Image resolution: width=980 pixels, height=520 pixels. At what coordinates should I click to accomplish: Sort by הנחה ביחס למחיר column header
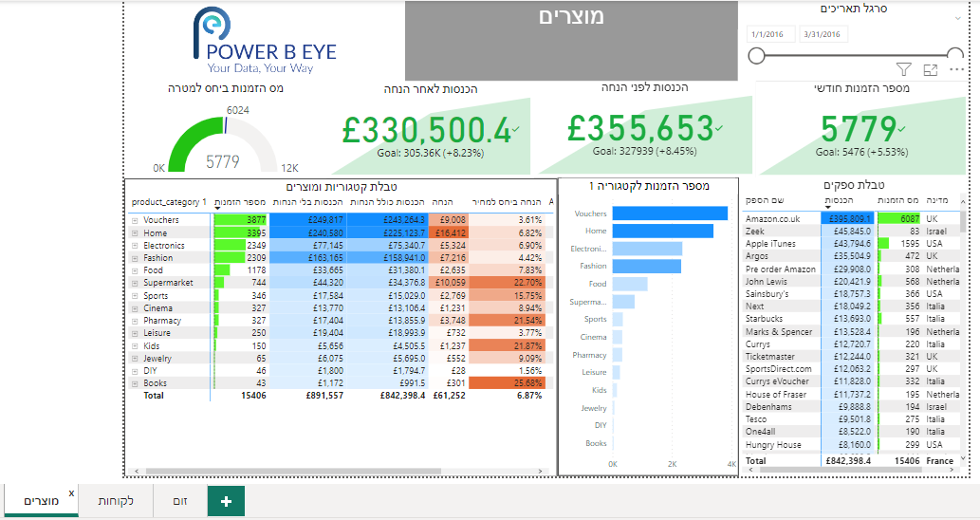[x=507, y=202]
